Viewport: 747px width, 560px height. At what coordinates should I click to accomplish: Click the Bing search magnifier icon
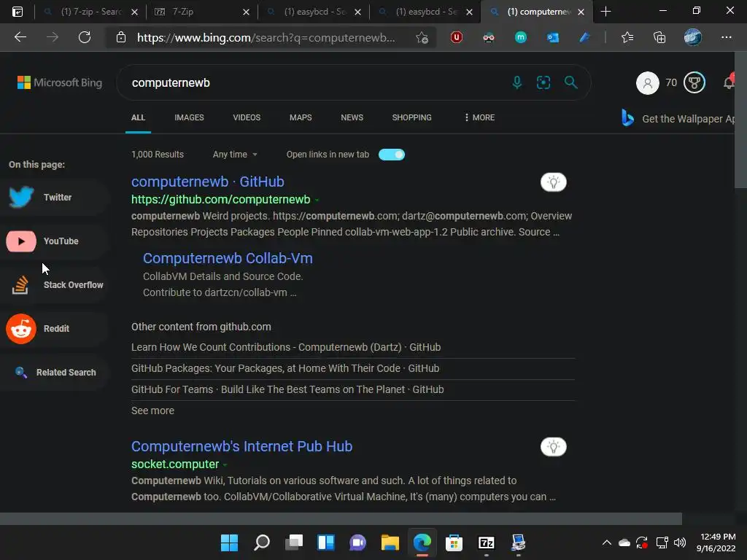click(x=570, y=82)
